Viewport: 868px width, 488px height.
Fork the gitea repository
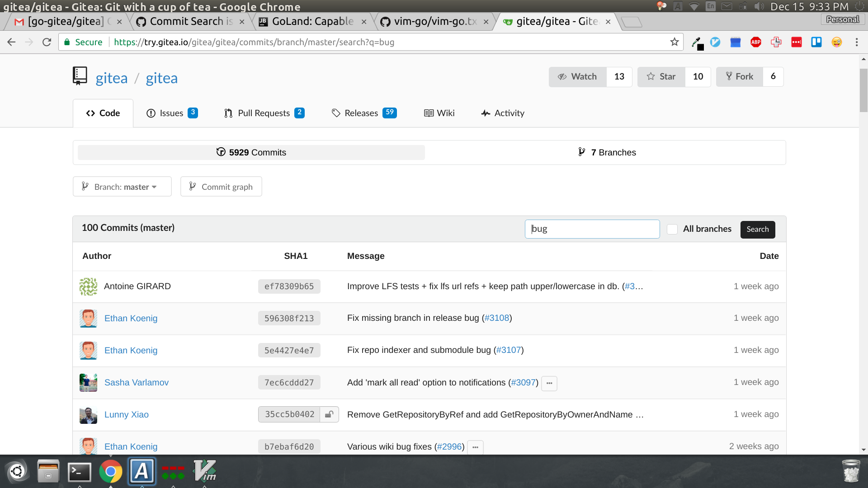coord(740,77)
